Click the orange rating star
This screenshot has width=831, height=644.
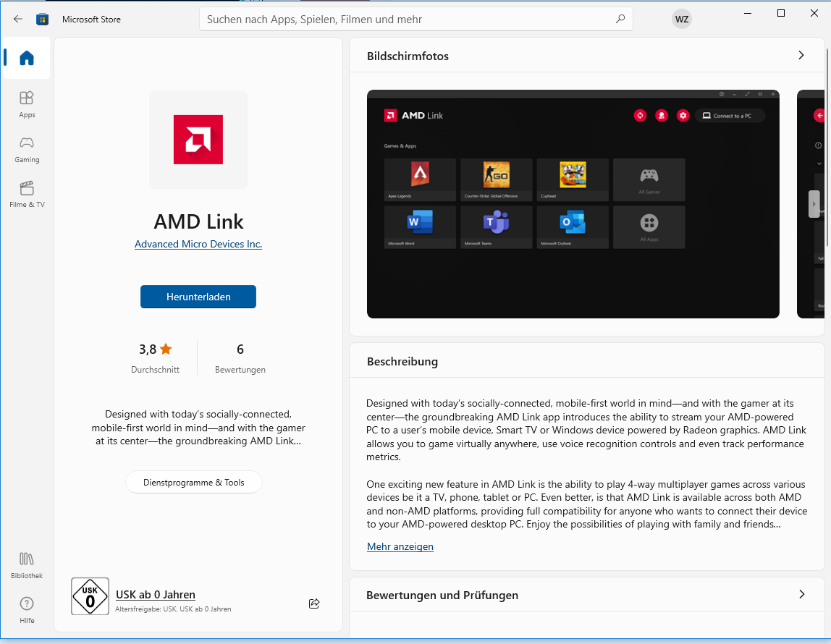click(166, 349)
